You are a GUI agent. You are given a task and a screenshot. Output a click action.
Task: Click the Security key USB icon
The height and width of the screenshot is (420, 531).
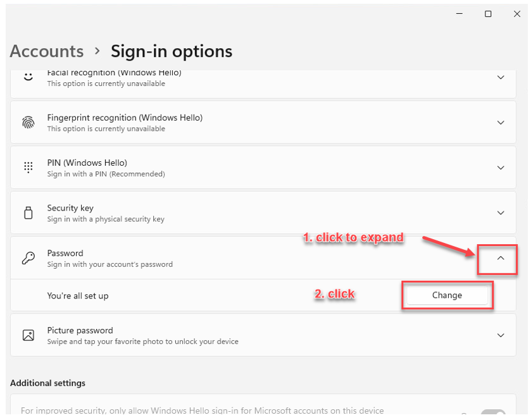28,213
